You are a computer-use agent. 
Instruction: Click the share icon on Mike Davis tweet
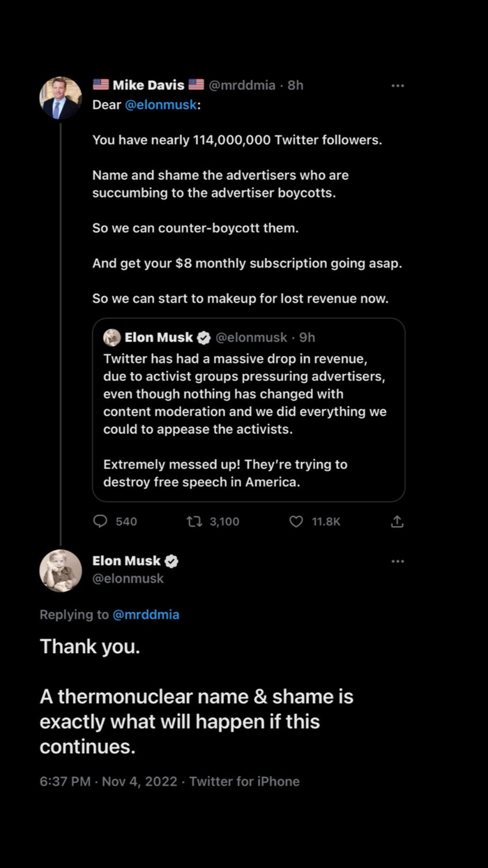[397, 521]
